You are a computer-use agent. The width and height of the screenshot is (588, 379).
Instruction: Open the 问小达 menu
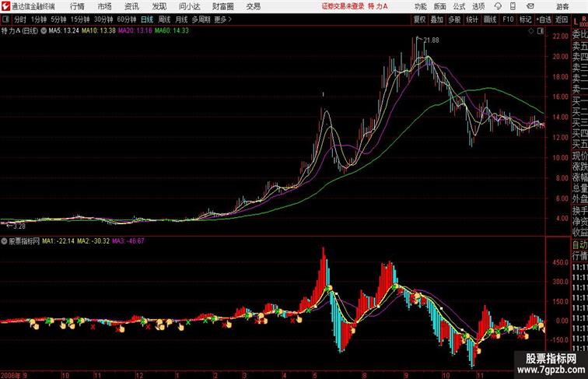(x=189, y=6)
